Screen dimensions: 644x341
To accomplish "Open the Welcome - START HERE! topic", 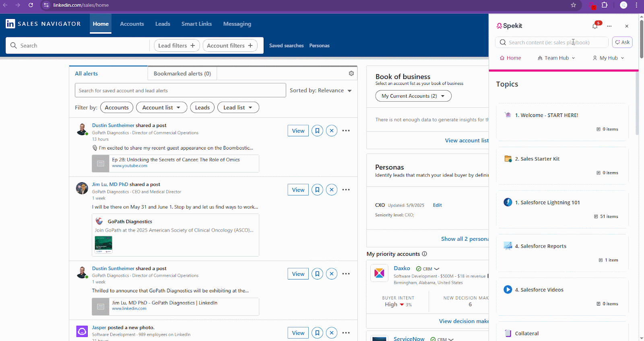I will coord(562,122).
